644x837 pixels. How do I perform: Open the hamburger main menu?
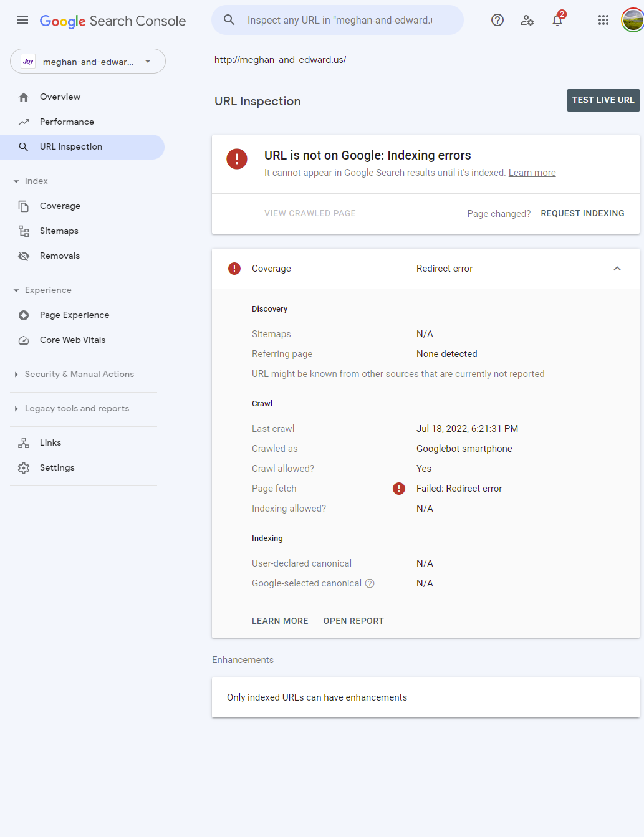22,21
